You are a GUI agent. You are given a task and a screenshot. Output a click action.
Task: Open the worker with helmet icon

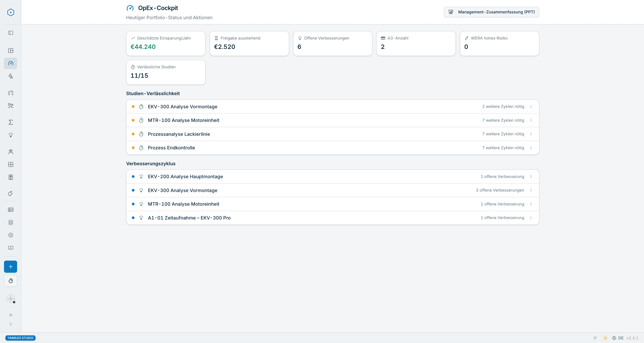11,152
